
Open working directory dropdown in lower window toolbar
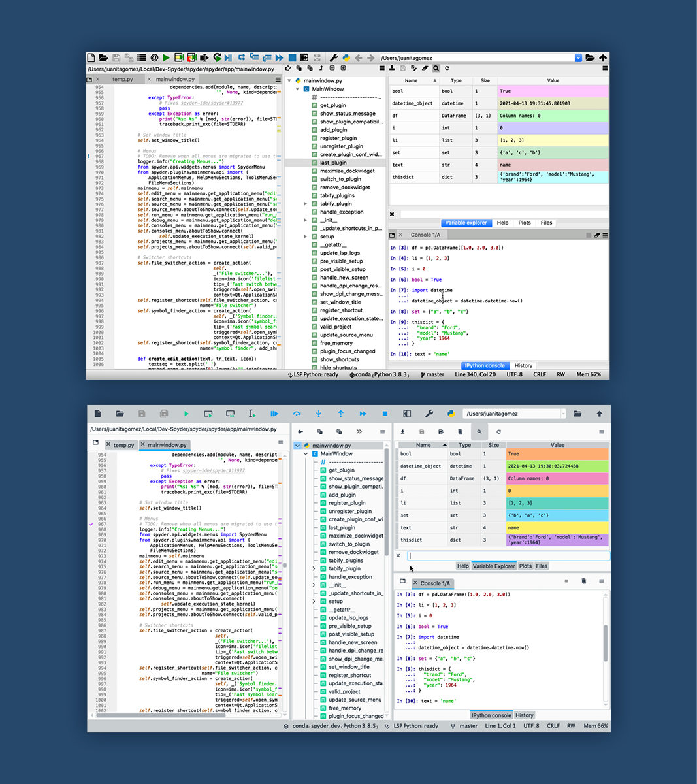(563, 414)
